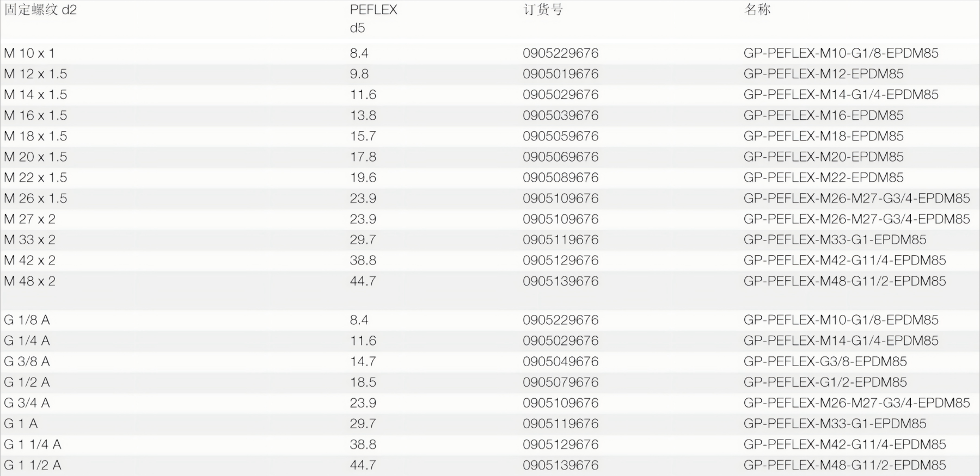This screenshot has width=980, height=476.
Task: Click order number 0905049676
Action: [560, 362]
